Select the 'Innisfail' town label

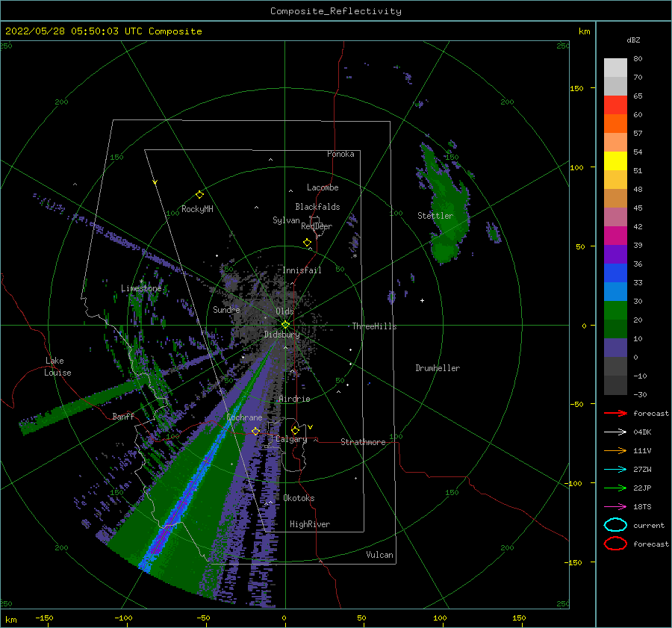click(x=302, y=270)
